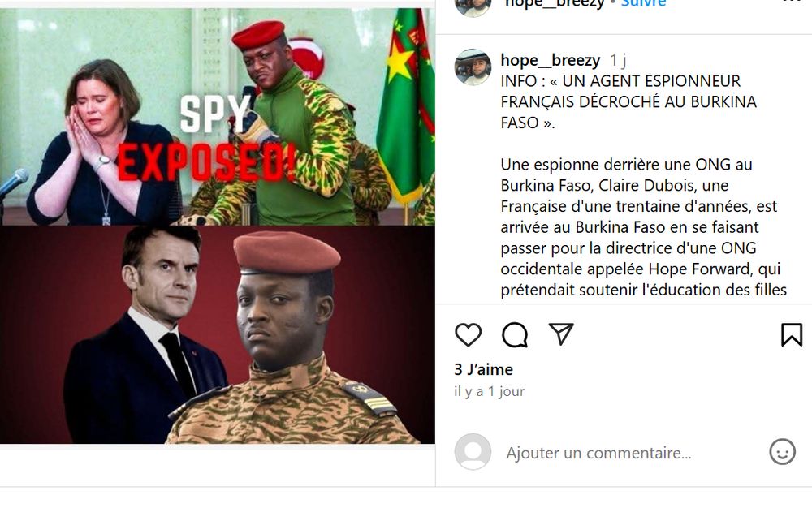The height and width of the screenshot is (508, 812).
Task: Open comments via the speech bubble icon
Action: [515, 334]
